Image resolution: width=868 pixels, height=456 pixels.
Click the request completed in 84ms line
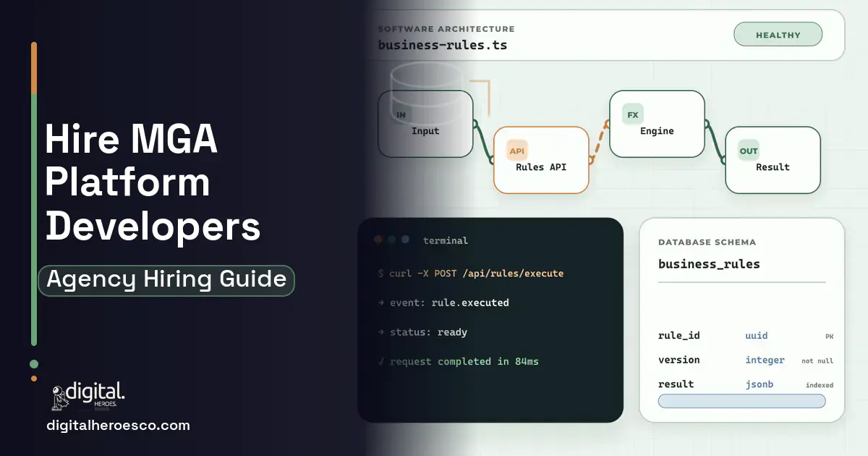(x=458, y=361)
